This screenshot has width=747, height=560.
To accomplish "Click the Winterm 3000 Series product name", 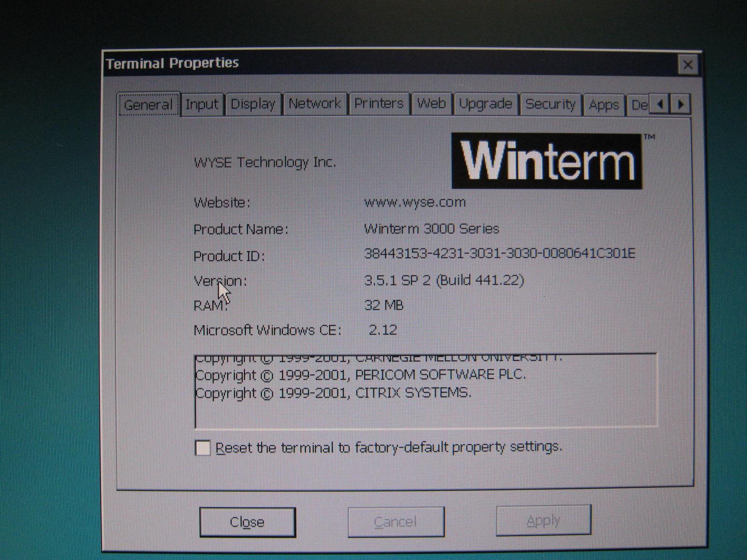I will click(431, 229).
